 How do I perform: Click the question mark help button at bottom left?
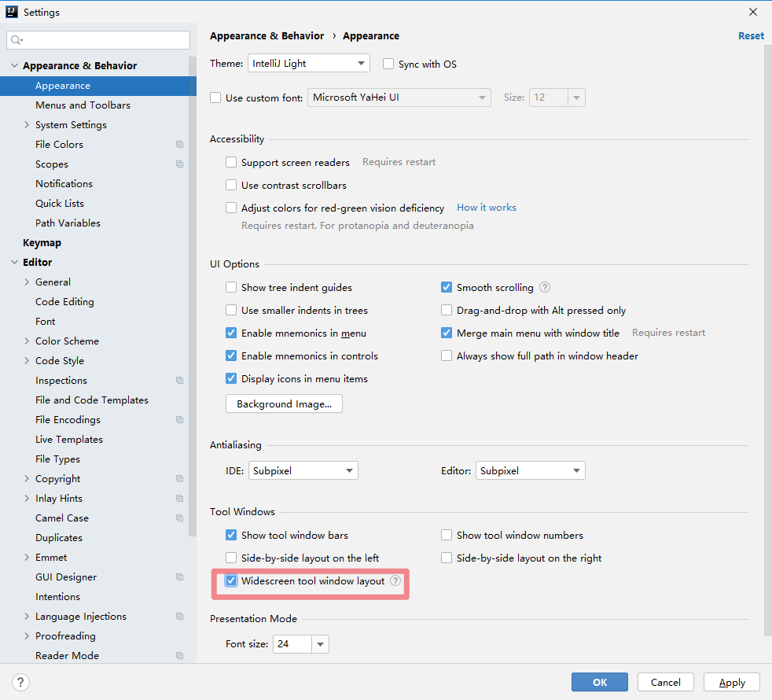21,682
